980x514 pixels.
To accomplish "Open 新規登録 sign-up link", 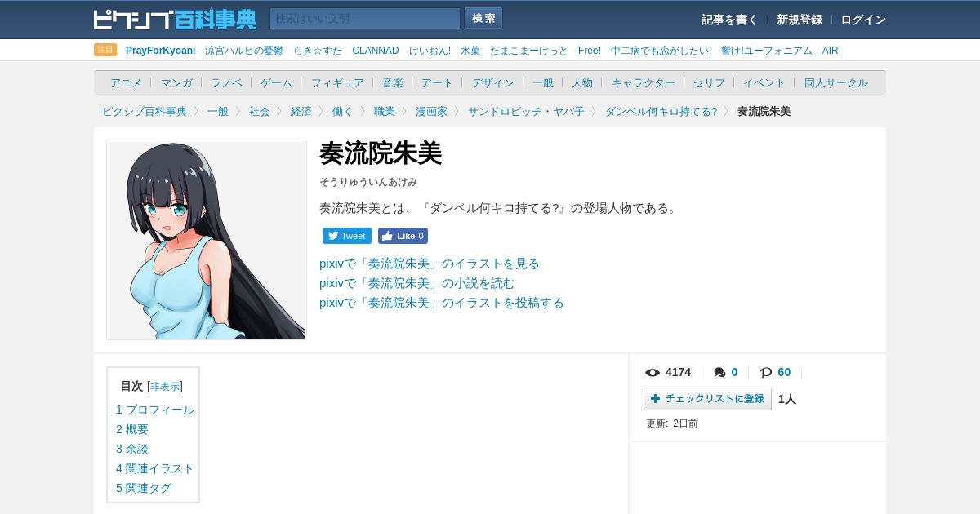I will click(800, 20).
